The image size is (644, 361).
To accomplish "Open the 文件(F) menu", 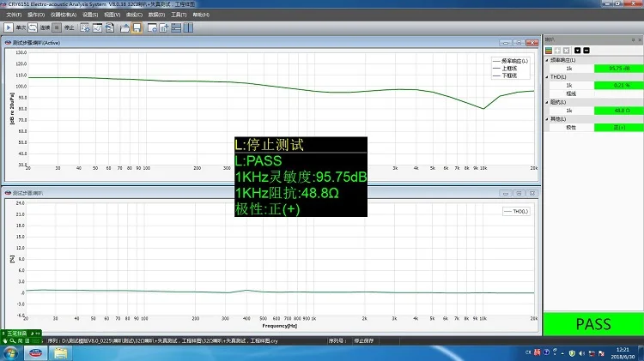I will pyautogui.click(x=14, y=15).
